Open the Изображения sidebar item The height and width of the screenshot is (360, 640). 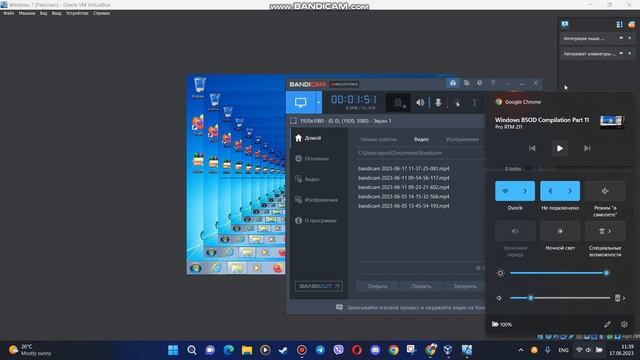(x=321, y=200)
